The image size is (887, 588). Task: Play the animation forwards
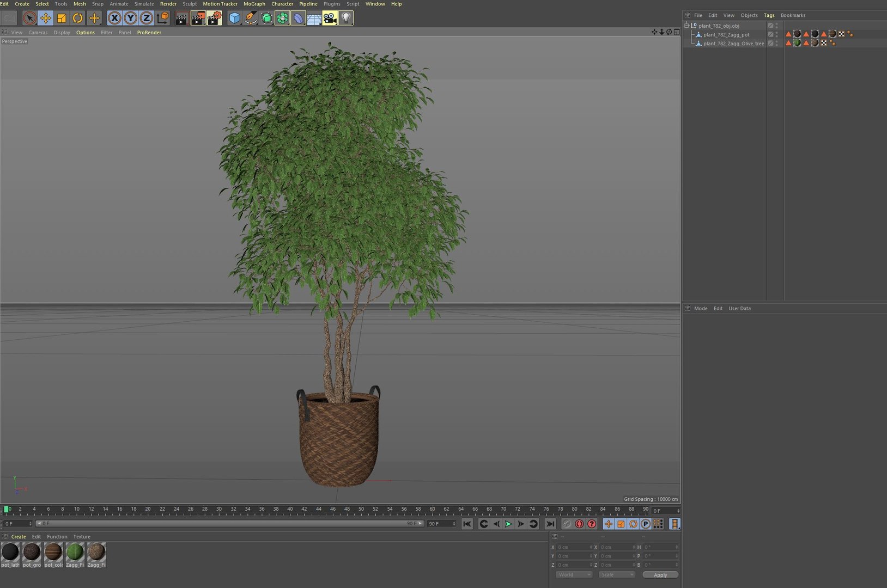coord(508,524)
